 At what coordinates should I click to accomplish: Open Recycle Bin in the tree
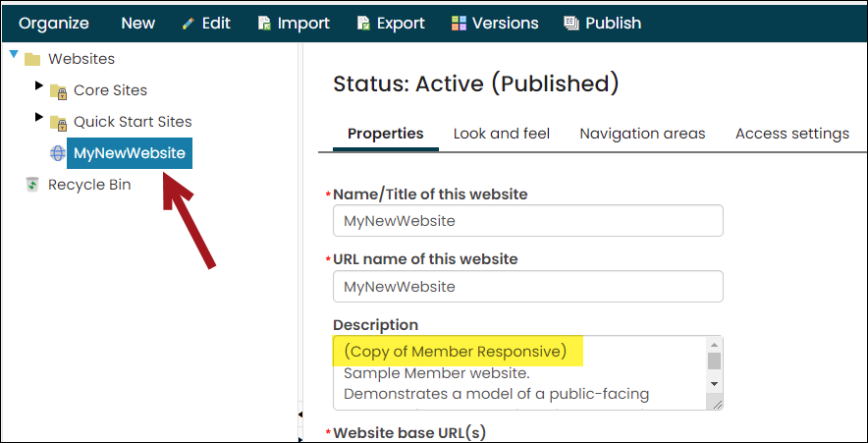89,185
